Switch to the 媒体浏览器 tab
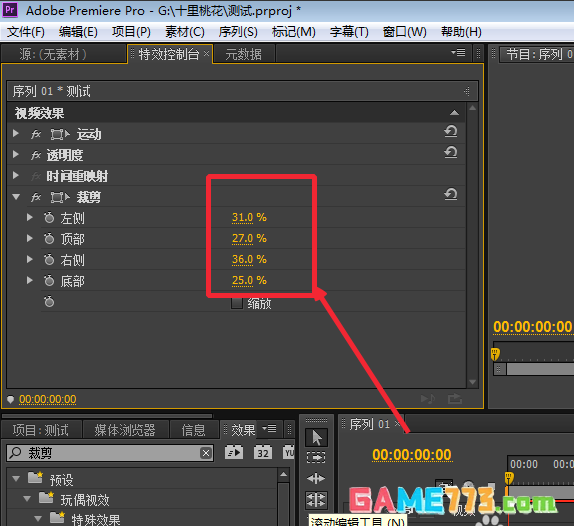Screen dimensions: 574x526 click(x=125, y=430)
